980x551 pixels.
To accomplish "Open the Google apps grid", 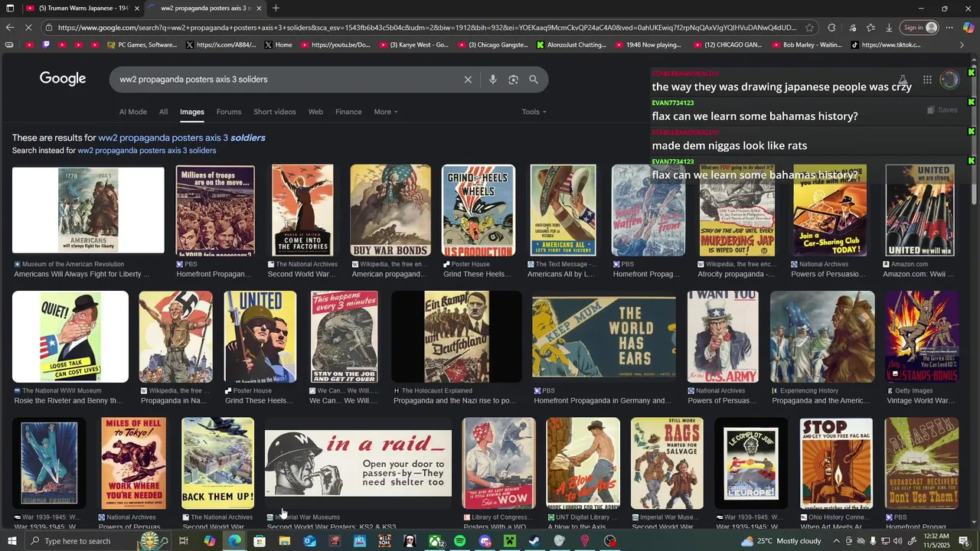I will (927, 80).
